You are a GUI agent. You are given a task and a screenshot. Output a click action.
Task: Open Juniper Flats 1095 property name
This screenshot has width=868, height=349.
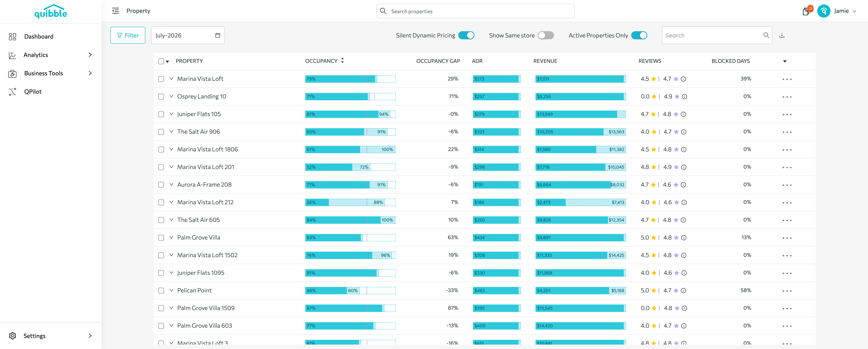pyautogui.click(x=201, y=273)
